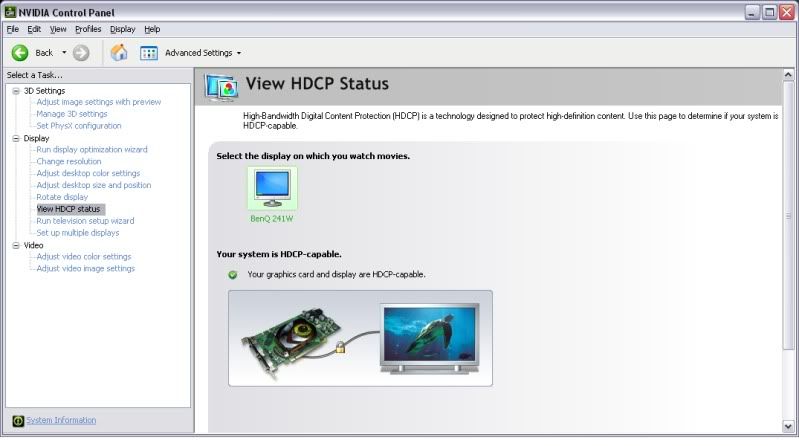Click the green HDCP-capable checkmark icon
This screenshot has width=799, height=446.
(x=233, y=275)
